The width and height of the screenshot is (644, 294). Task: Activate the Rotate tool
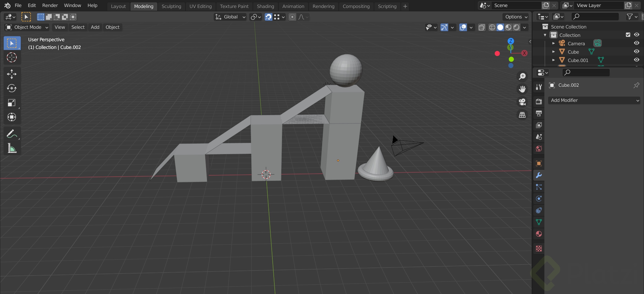12,88
